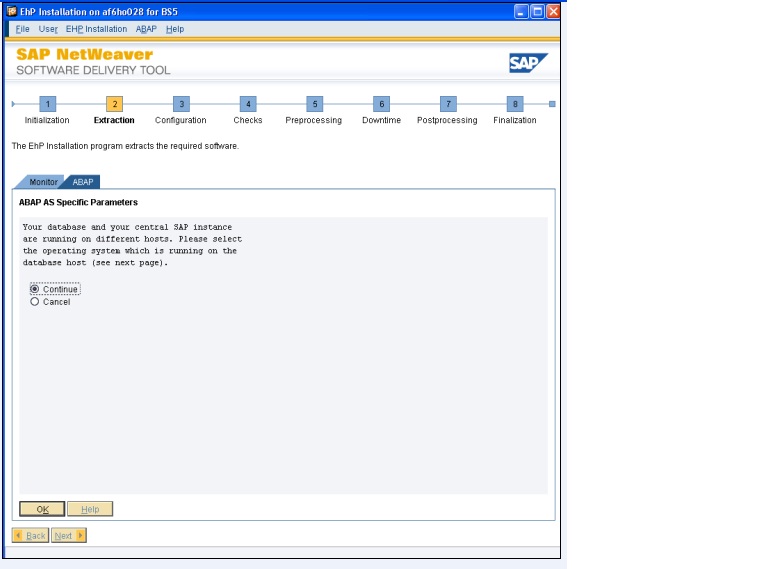This screenshot has width=768, height=569.
Task: Click the Help button beside OK
Action: click(90, 509)
